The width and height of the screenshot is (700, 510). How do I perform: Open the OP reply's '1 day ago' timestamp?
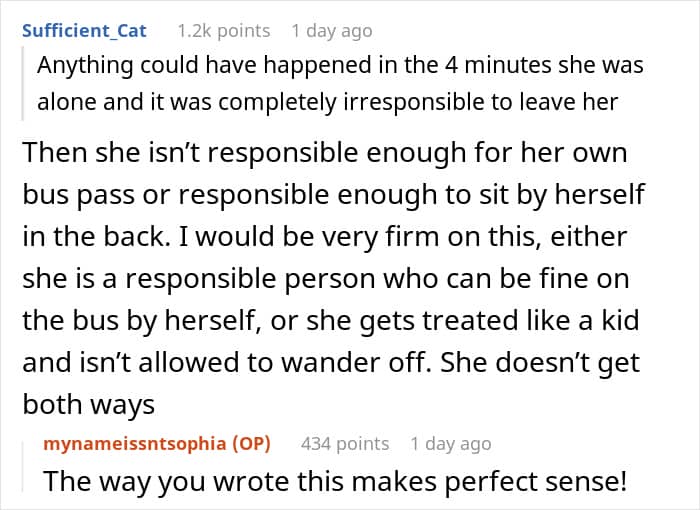(451, 443)
